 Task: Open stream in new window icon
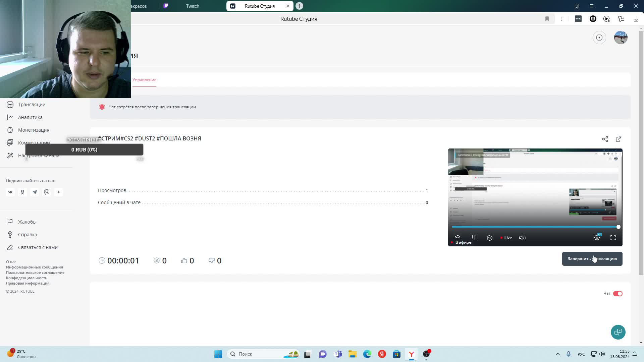[x=618, y=139]
